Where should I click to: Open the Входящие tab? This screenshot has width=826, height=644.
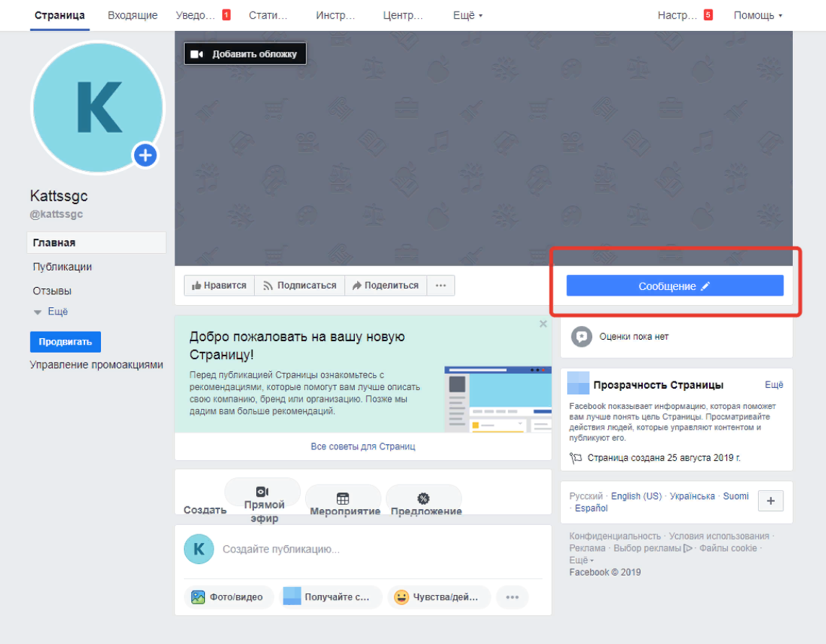click(133, 15)
